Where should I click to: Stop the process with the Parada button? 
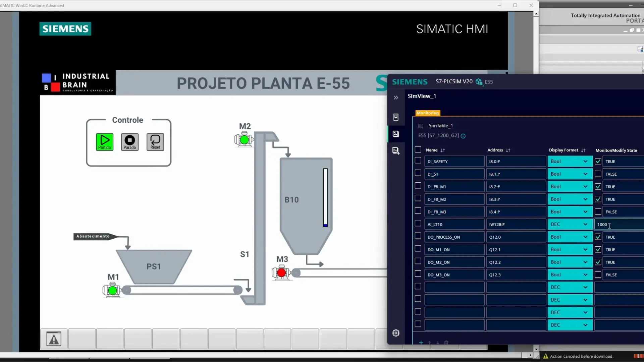[x=130, y=142]
